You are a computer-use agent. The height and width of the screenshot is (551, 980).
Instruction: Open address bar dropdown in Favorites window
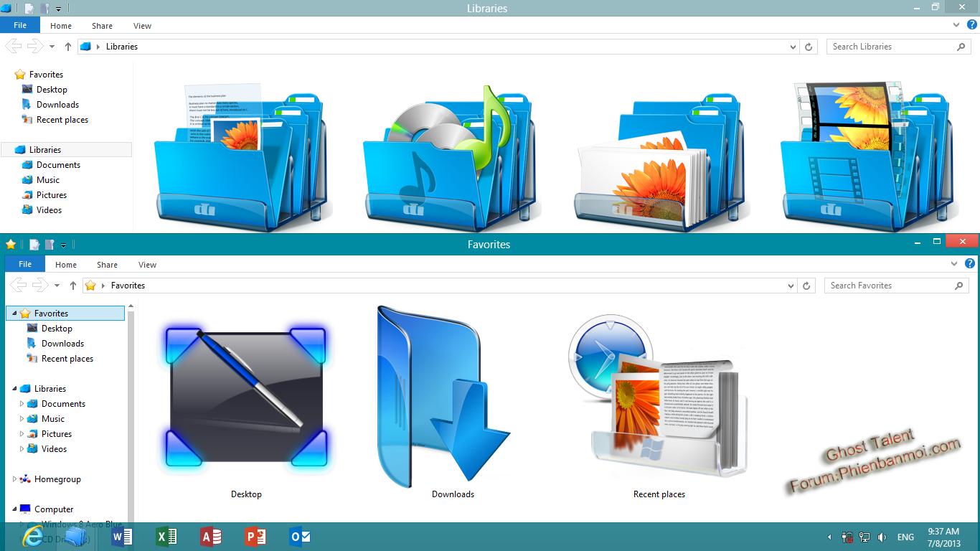pos(791,286)
